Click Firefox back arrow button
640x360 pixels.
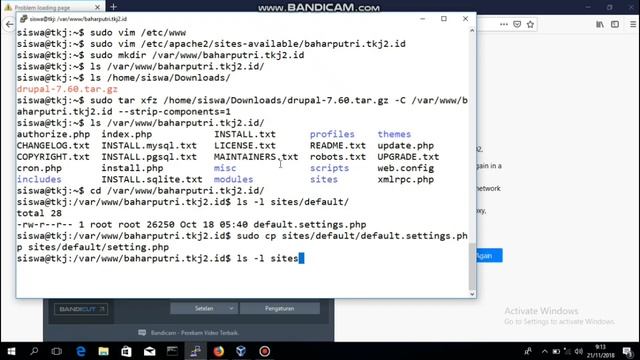(x=9, y=24)
